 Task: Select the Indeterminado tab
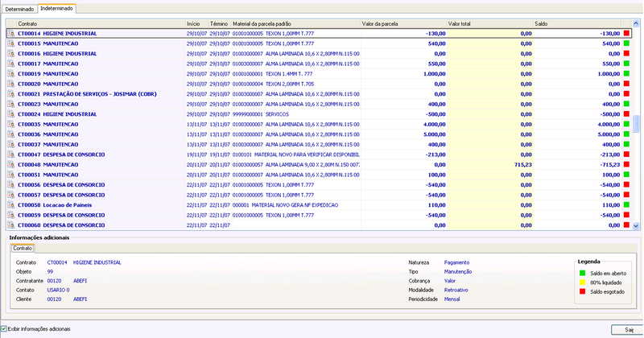56,8
